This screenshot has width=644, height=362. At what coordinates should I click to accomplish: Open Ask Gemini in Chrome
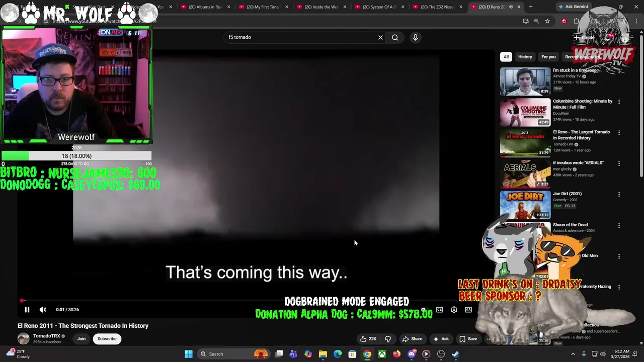point(573,7)
